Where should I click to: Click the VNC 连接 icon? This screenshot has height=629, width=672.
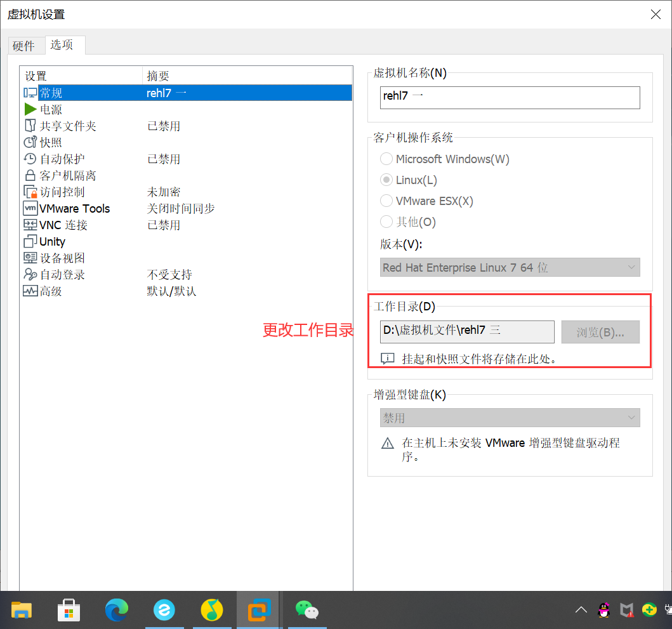(30, 225)
